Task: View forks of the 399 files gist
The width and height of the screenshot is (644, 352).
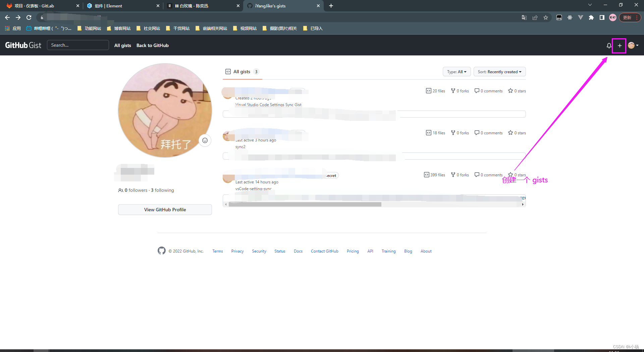Action: (x=460, y=175)
